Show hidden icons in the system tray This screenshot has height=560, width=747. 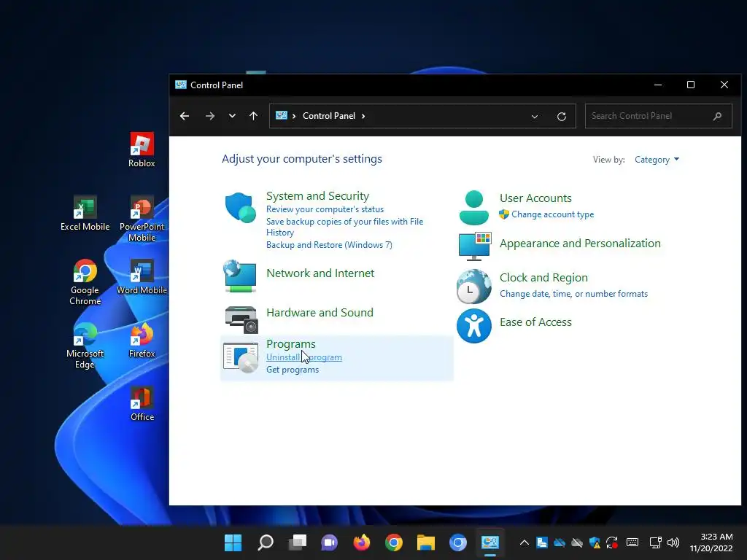tap(524, 542)
